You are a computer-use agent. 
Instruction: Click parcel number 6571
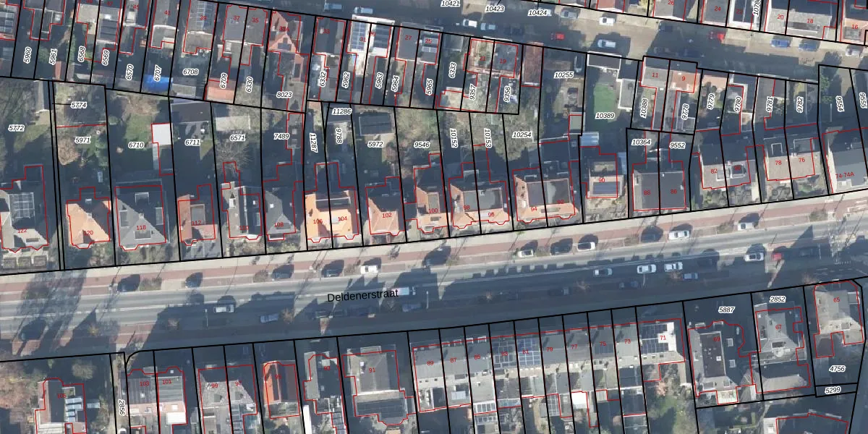[x=237, y=138]
